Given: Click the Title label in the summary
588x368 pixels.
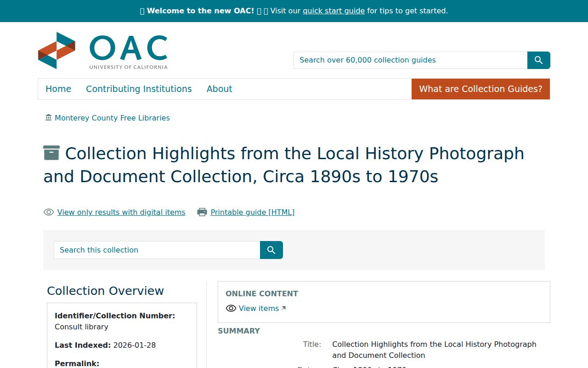Looking at the screenshot, I should click(x=312, y=344).
